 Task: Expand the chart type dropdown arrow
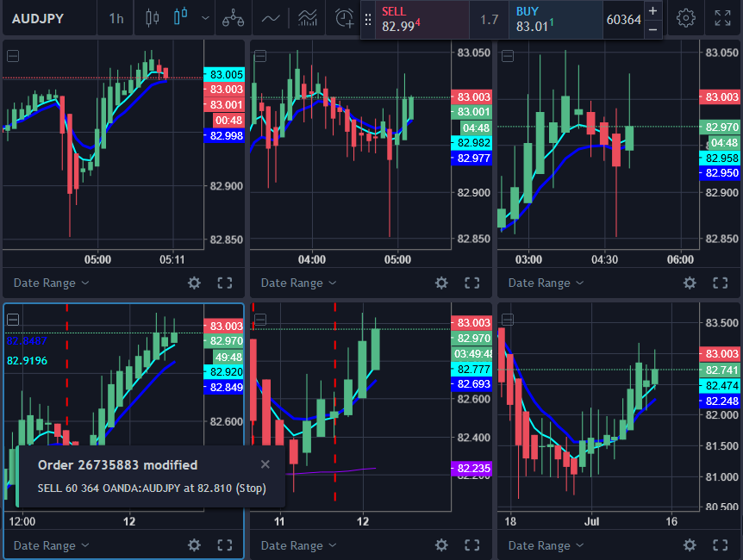204,17
